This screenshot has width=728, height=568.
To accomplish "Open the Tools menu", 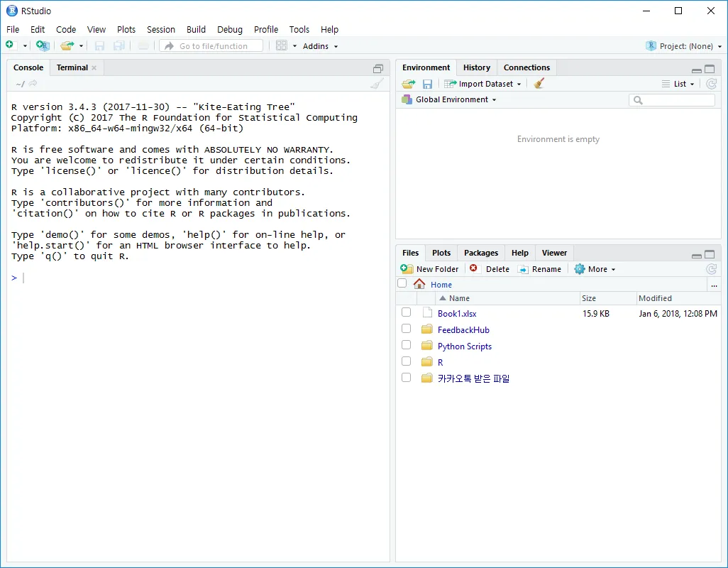I will [x=299, y=29].
